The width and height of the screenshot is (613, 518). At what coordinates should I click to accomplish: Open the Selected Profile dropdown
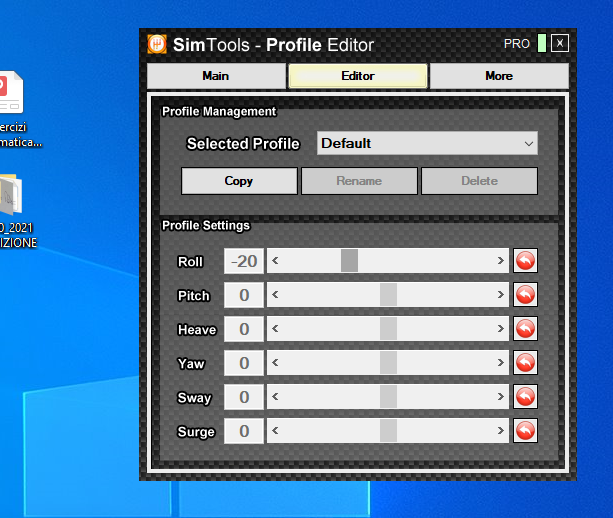pyautogui.click(x=427, y=143)
